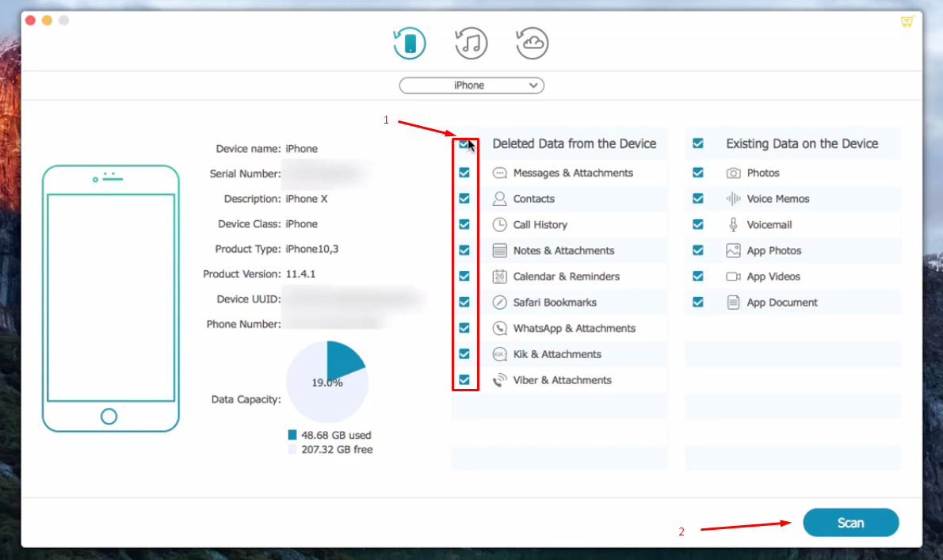This screenshot has width=943, height=560.
Task: Toggle the Voice Memos checkbox
Action: [698, 199]
